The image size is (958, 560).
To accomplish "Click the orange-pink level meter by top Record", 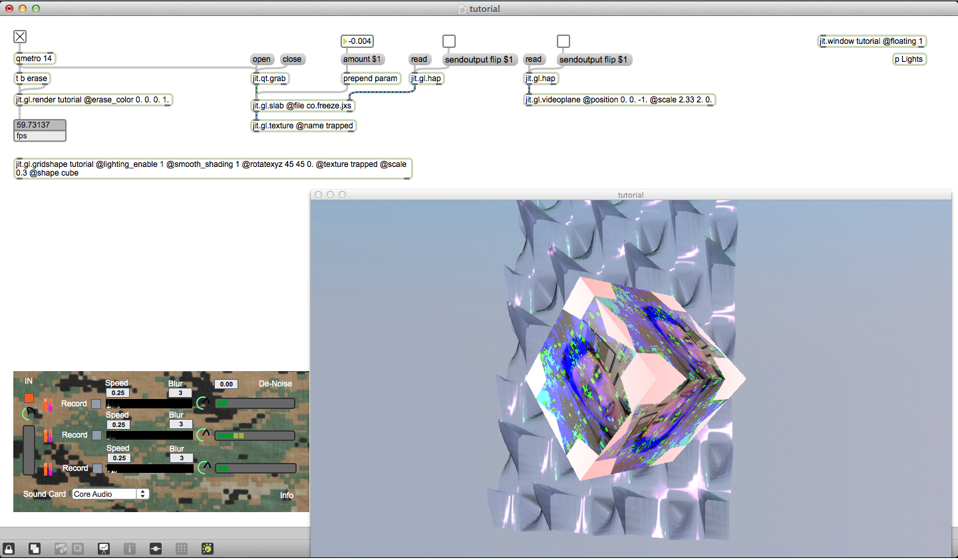I will coord(48,404).
